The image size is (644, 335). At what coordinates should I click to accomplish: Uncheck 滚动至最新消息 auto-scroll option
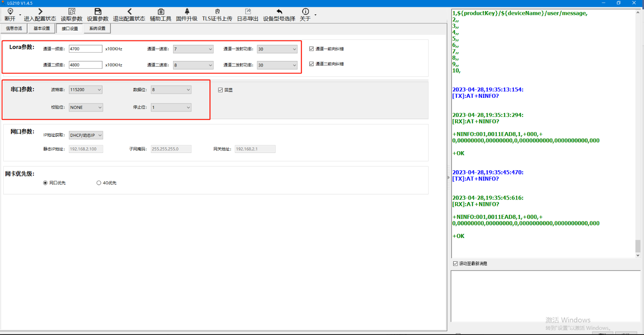click(x=455, y=263)
